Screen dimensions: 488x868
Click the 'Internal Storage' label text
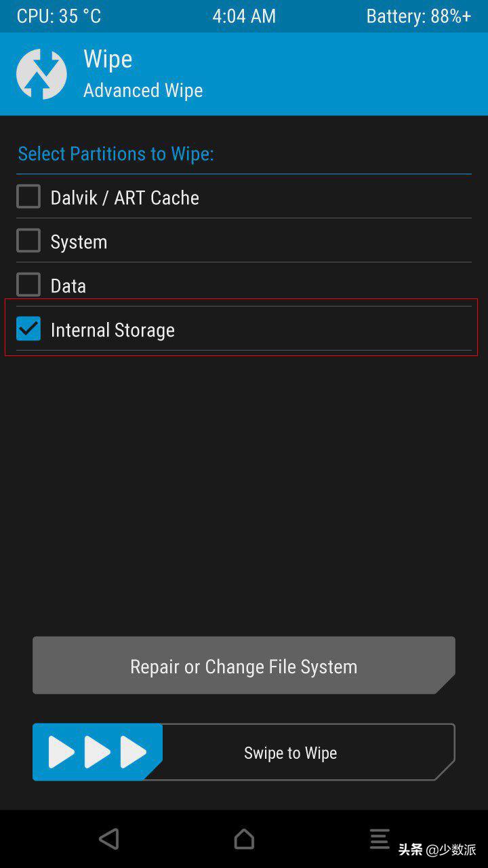(113, 330)
